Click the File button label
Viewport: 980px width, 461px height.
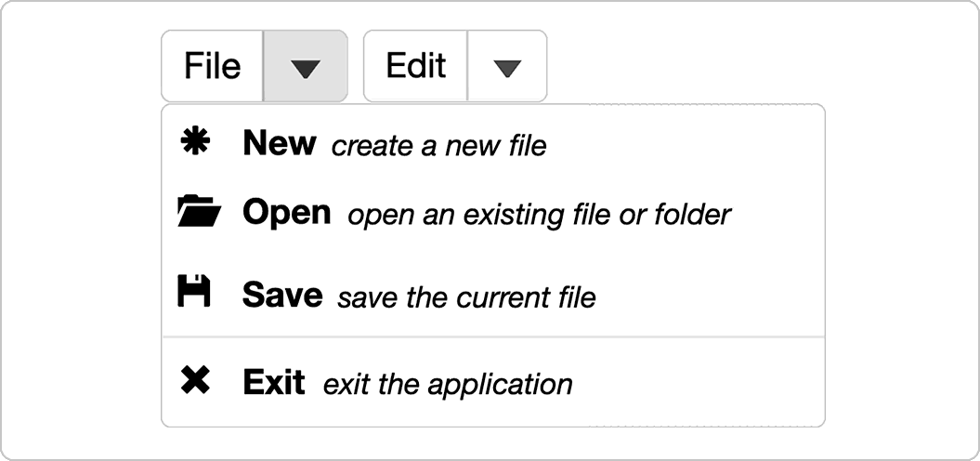[x=213, y=66]
